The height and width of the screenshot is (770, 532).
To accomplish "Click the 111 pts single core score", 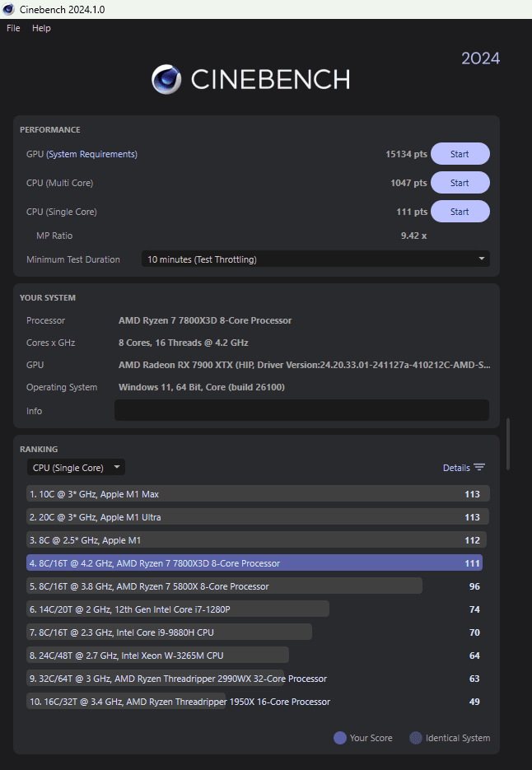I will tap(412, 212).
